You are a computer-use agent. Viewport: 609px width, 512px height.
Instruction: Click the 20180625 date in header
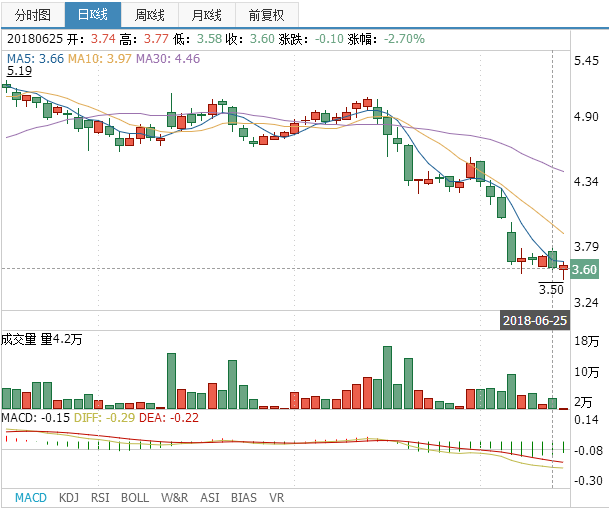(x=35, y=39)
